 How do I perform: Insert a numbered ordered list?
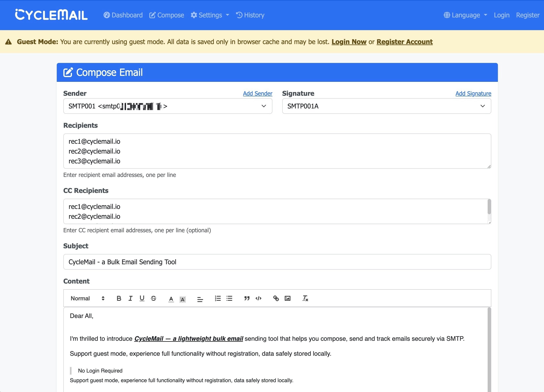217,298
